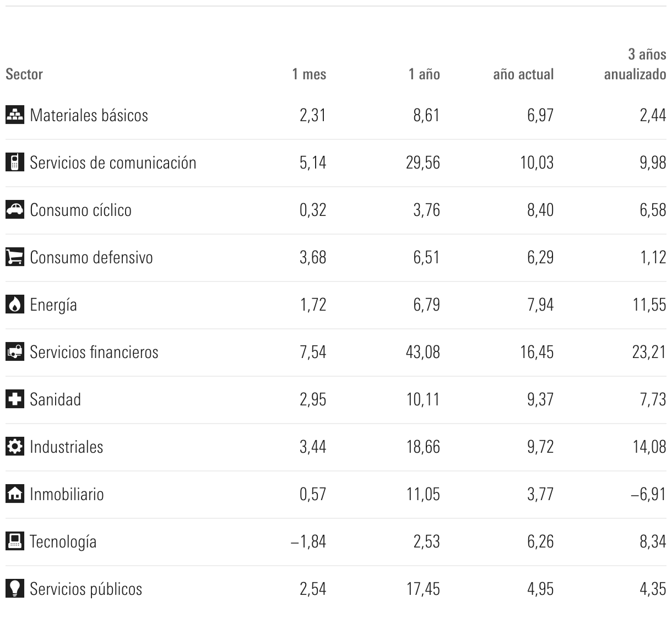Click the Tecnología computer icon

pos(15,541)
